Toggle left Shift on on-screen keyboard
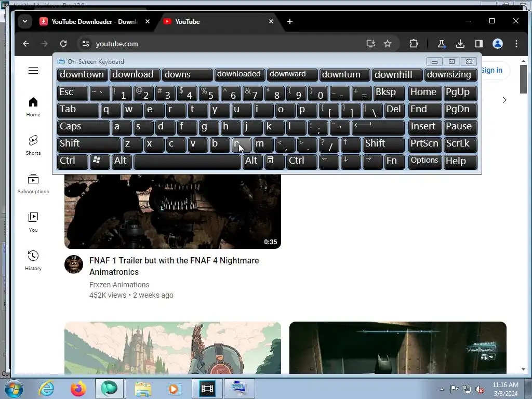532x399 pixels. coord(89,144)
